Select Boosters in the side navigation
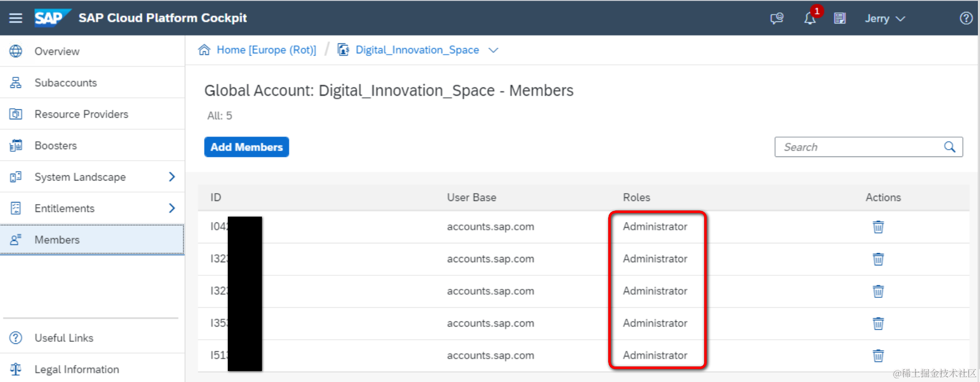 (x=56, y=145)
